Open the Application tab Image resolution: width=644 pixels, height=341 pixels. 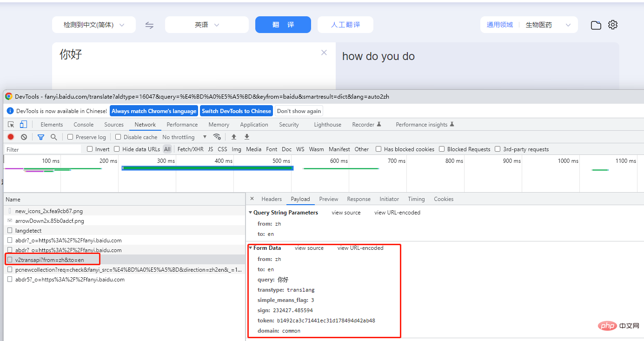click(x=254, y=125)
